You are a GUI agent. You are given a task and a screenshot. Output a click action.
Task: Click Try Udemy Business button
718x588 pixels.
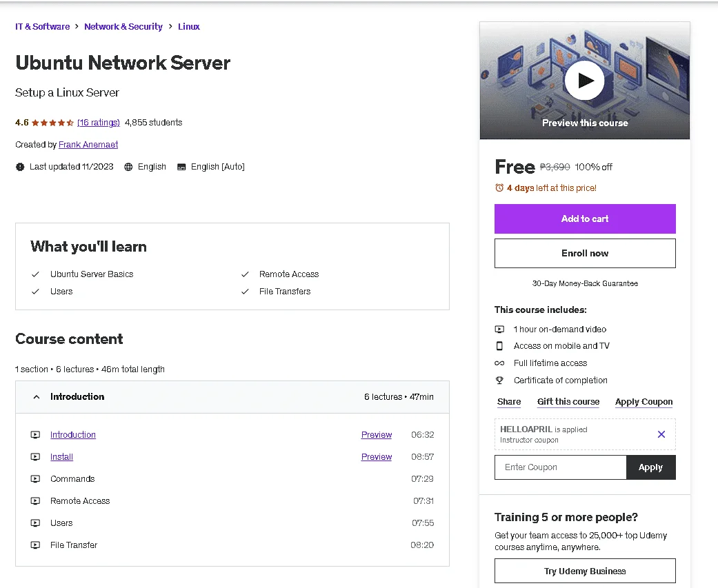(x=585, y=571)
